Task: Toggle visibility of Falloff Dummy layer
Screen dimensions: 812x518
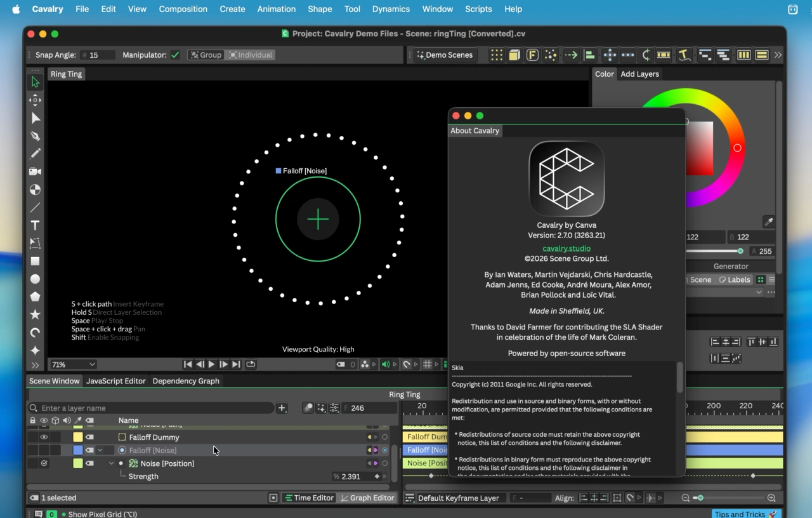Action: [44, 437]
